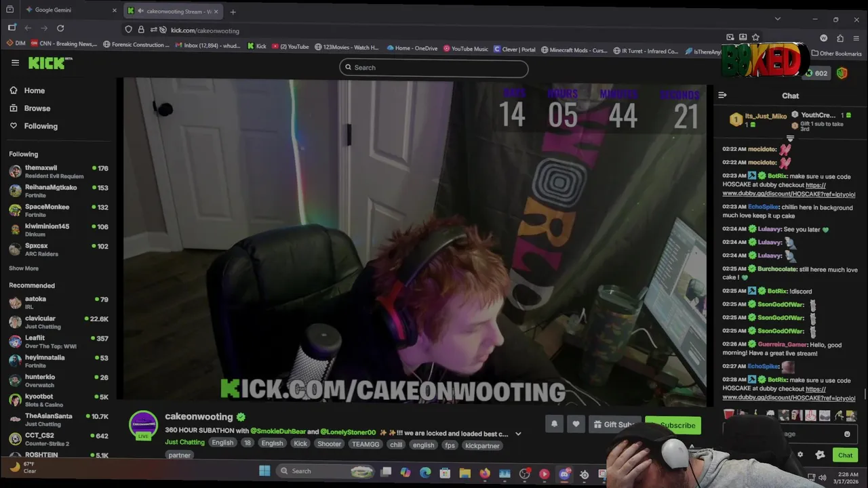Open the Kick sidebar hamburger menu
868x488 pixels.
click(15, 62)
